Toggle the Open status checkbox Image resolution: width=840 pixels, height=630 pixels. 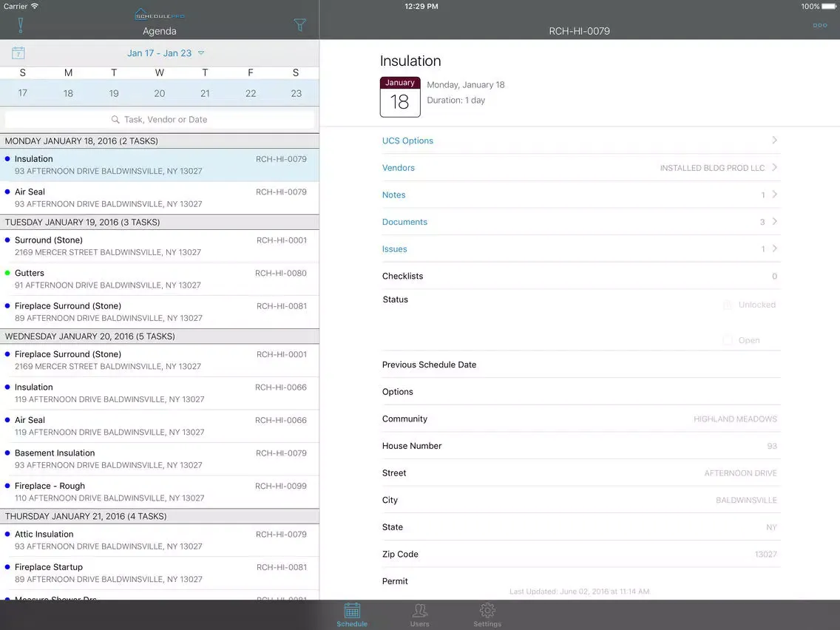[728, 340]
